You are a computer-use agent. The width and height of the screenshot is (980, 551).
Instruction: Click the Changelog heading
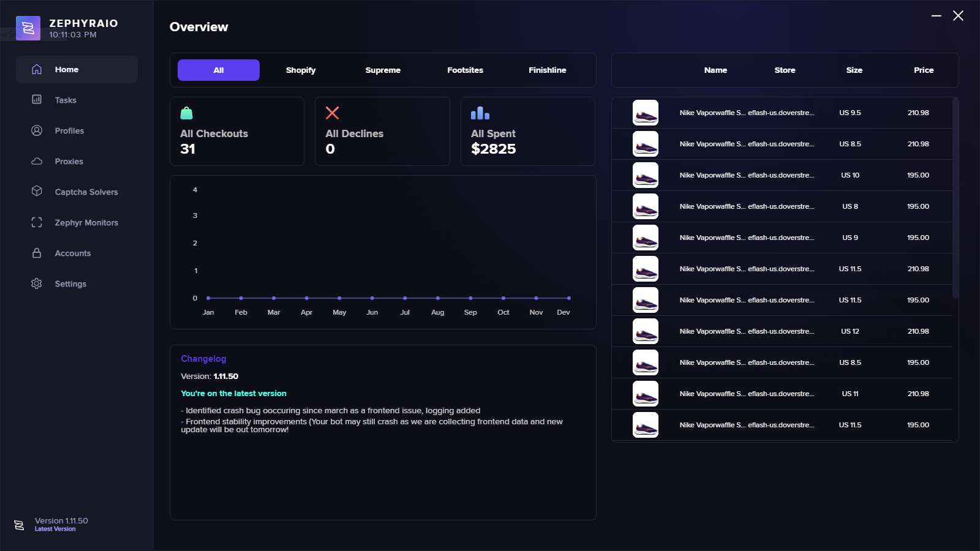[203, 359]
